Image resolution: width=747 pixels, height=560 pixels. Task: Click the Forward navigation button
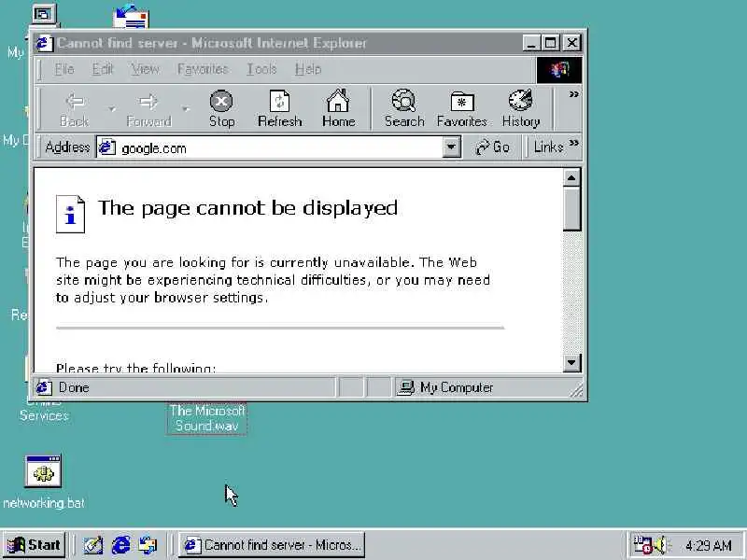pyautogui.click(x=148, y=109)
